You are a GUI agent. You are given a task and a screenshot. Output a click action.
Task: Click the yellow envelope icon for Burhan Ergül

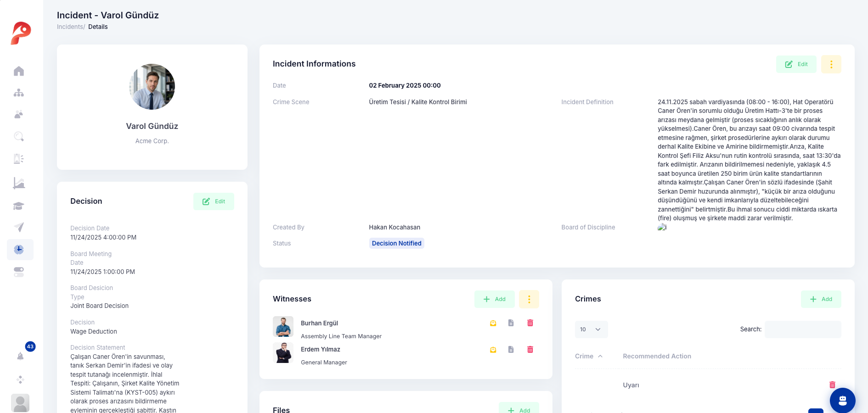(493, 323)
